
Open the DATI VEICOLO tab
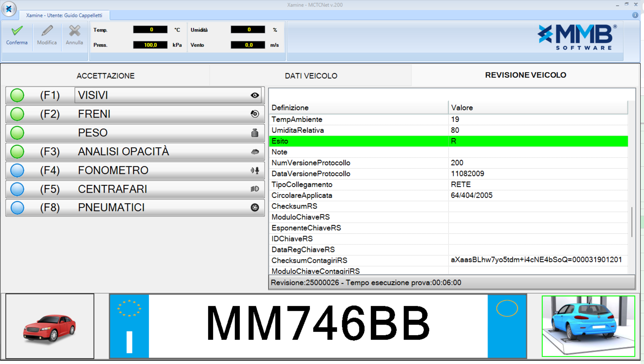point(311,76)
